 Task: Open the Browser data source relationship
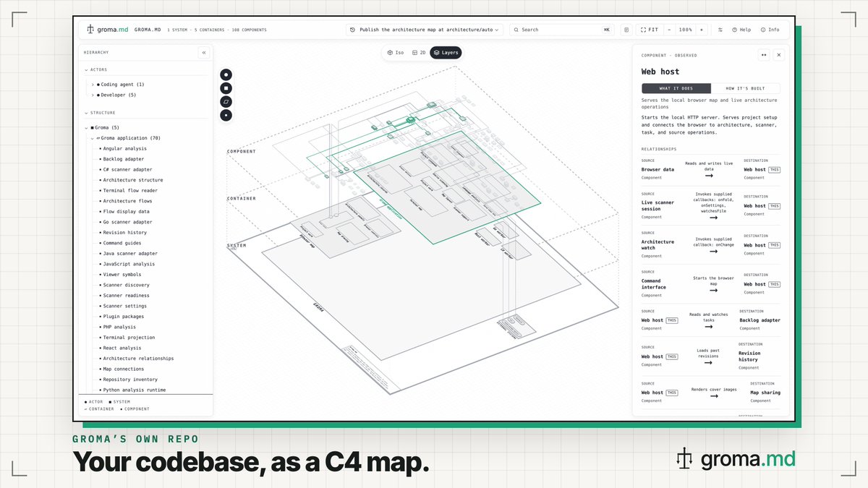[658, 170]
